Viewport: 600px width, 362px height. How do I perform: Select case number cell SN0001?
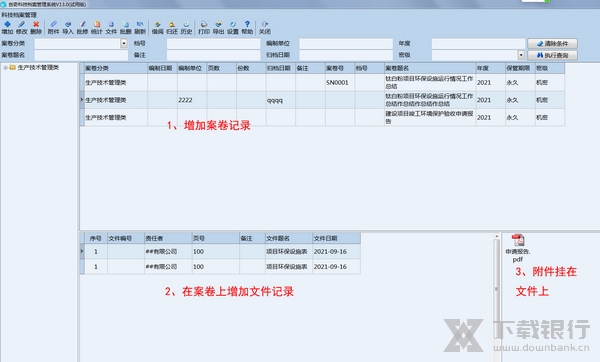[x=340, y=83]
